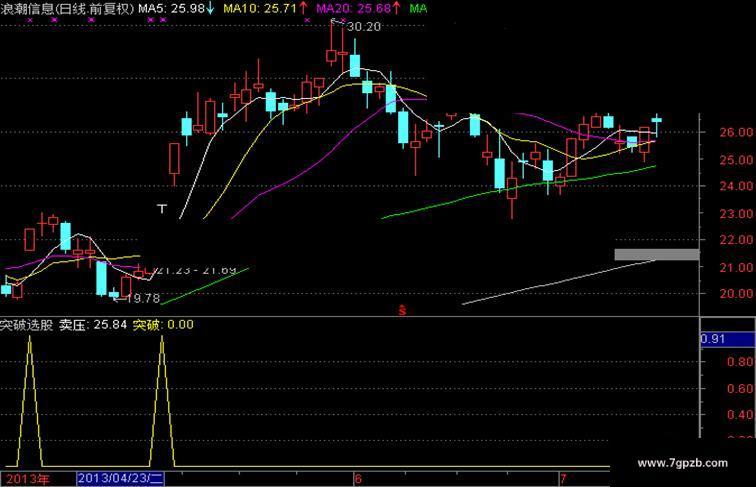
Task: Click the 26.00 price axis label
Action: [736, 132]
